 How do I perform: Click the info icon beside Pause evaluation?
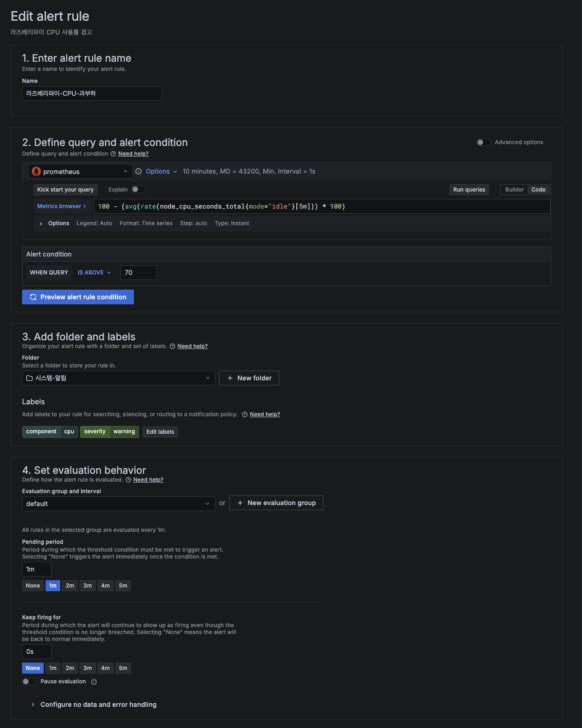click(94, 682)
